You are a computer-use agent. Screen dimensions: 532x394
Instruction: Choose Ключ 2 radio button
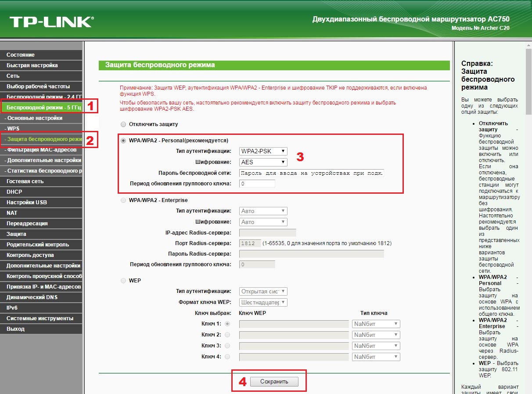[x=227, y=335]
